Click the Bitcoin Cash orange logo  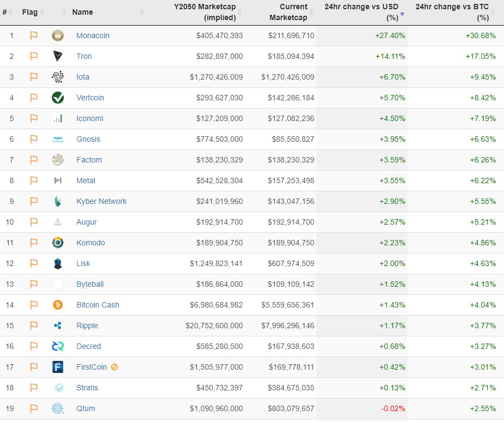pos(58,305)
